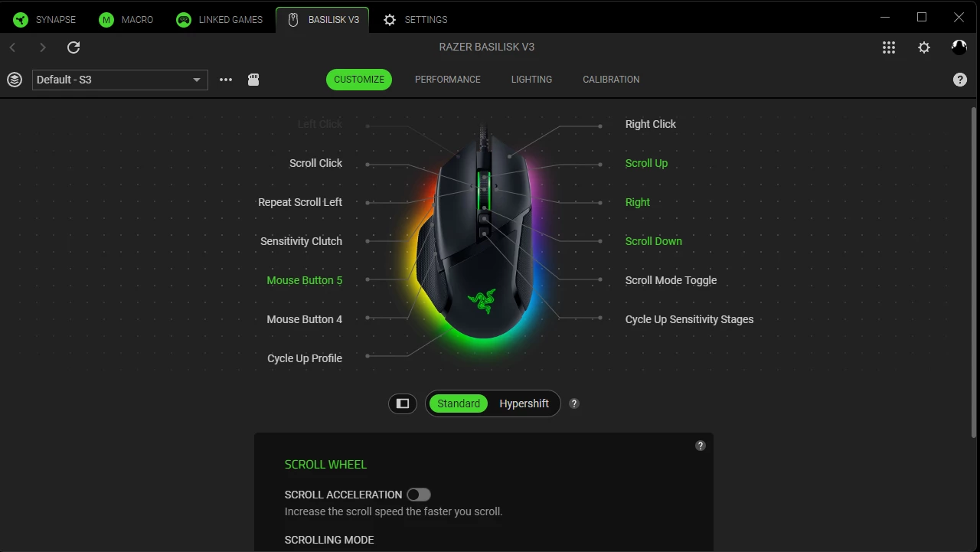Open the gear icon beside the profile avatar
This screenshot has width=980, height=552.
click(924, 47)
